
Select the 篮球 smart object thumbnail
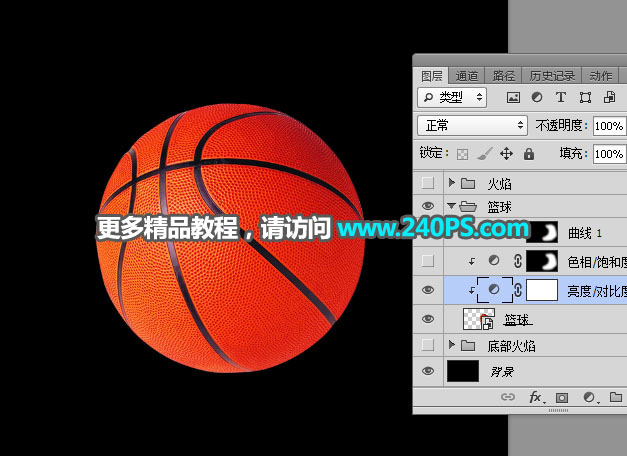(x=479, y=319)
